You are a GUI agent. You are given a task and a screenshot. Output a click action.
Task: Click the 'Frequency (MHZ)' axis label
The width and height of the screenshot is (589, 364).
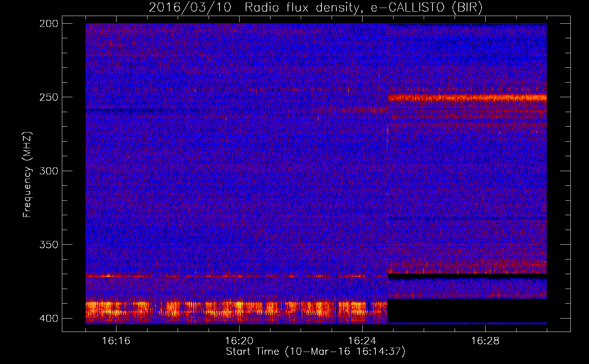(27, 174)
